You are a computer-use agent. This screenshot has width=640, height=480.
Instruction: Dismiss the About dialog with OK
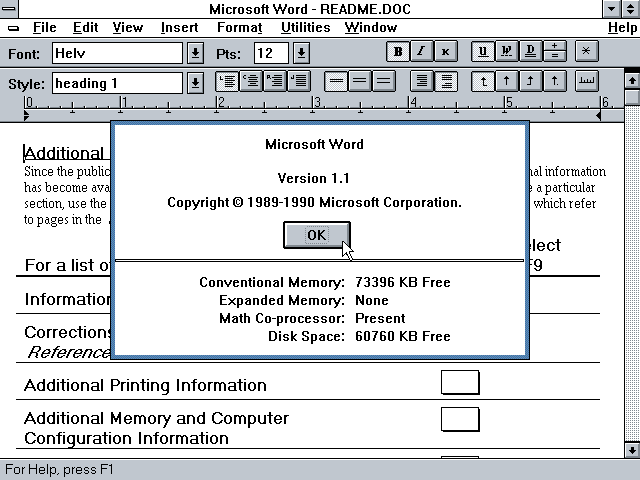pos(317,235)
